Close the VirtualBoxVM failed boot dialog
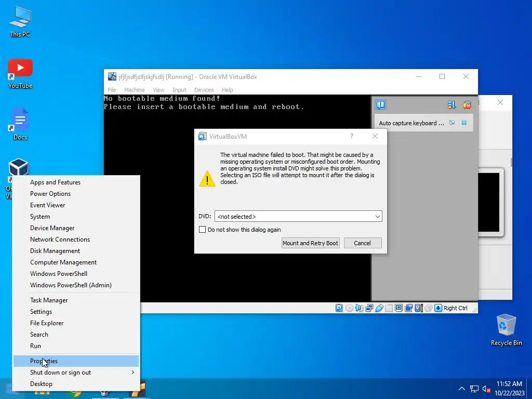Viewport: 532px width, 399px height. tap(375, 136)
